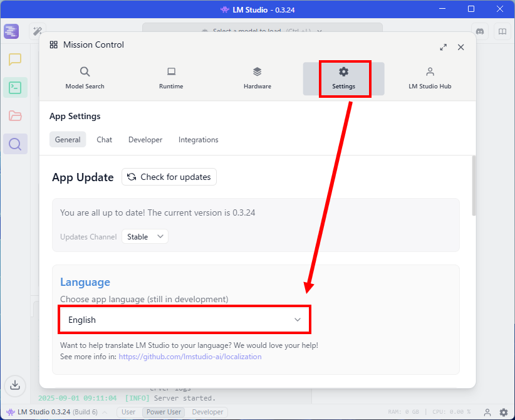Open the Updates Channel Stable dropdown
This screenshot has width=515, height=420.
(145, 236)
